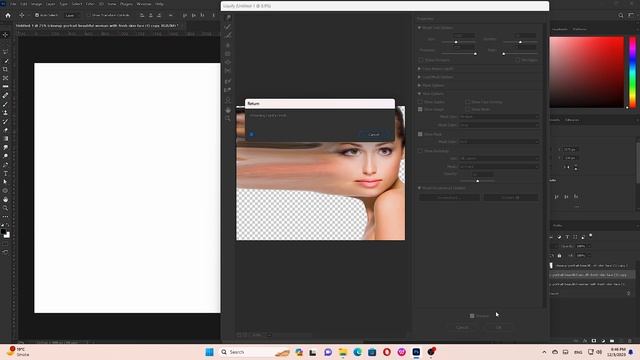
Task: Select the Brush tool in Photoshop toolbar
Action: pos(5,104)
